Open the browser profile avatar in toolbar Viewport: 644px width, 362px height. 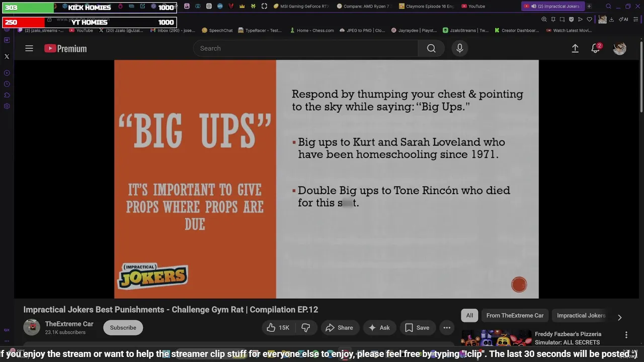tap(602, 20)
